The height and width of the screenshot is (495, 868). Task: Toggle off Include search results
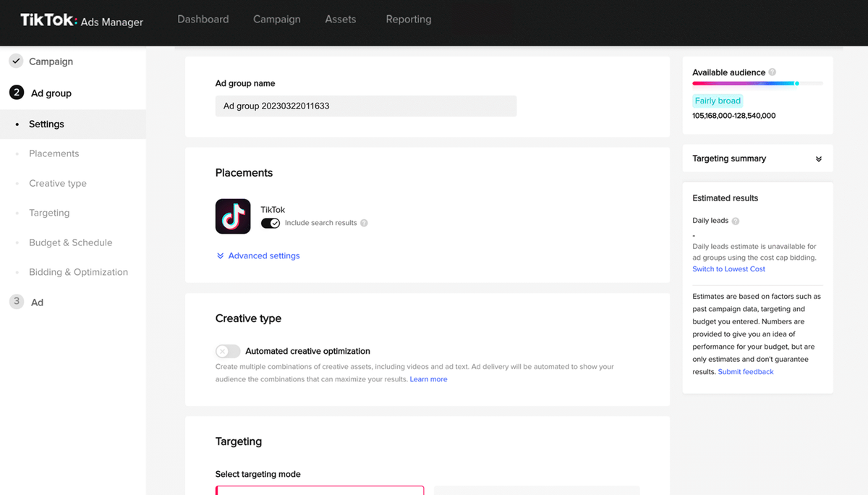[270, 223]
